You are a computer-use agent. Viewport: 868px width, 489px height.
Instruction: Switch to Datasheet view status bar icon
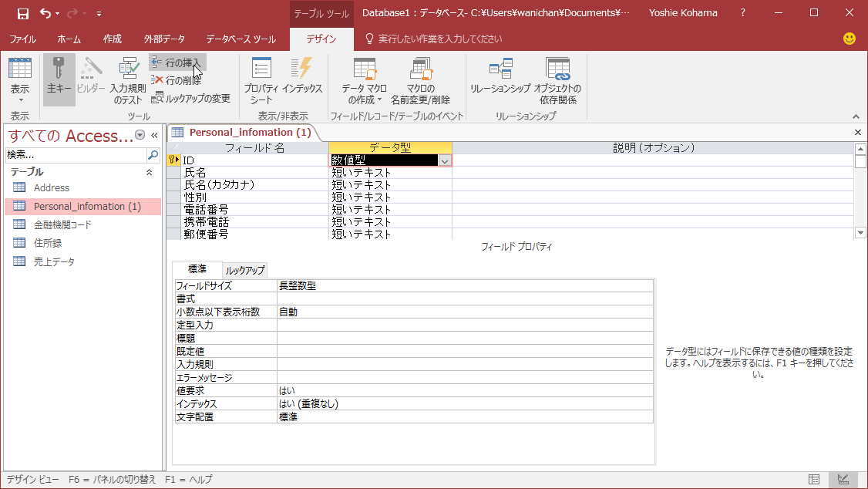click(814, 480)
